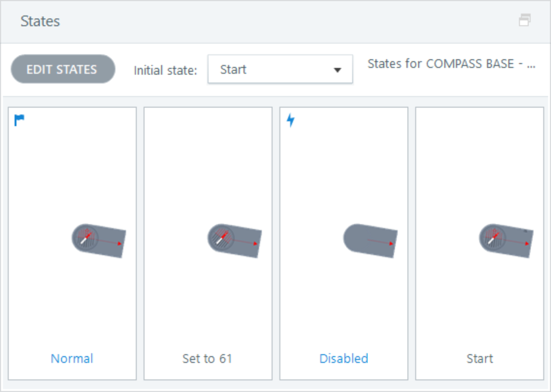Click the red arrow tip in Disabled state

pyautogui.click(x=393, y=244)
